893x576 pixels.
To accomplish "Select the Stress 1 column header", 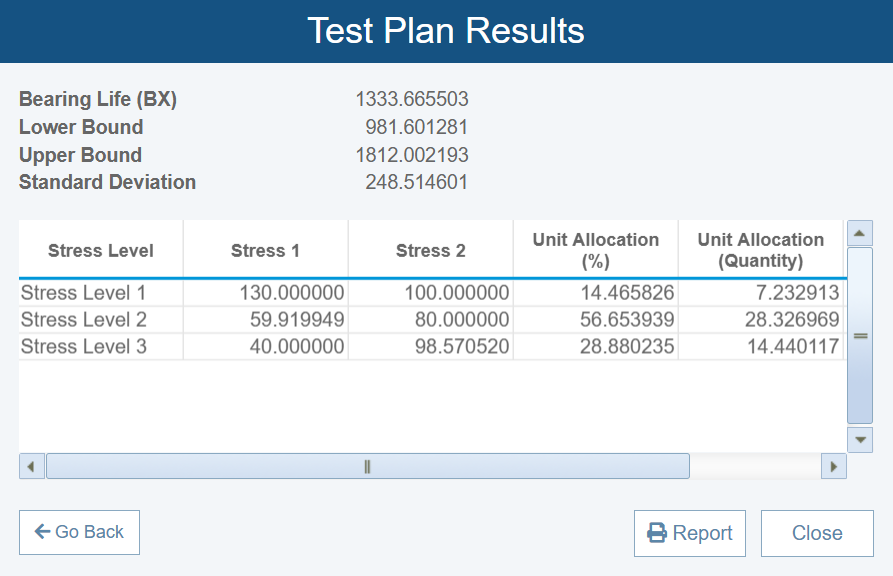I will pyautogui.click(x=265, y=250).
